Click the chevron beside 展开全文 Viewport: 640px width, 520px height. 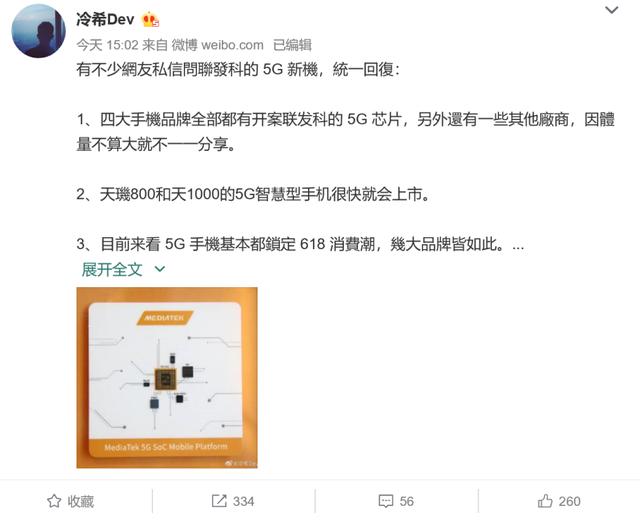tap(160, 269)
